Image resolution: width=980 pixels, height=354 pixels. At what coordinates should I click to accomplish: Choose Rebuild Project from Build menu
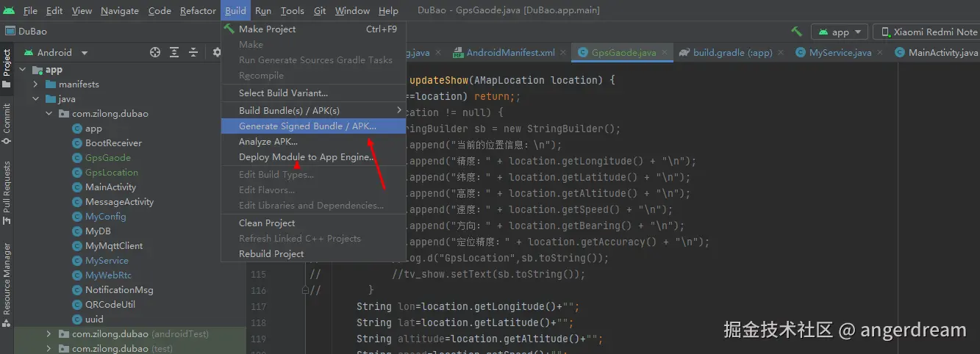tap(313, 253)
